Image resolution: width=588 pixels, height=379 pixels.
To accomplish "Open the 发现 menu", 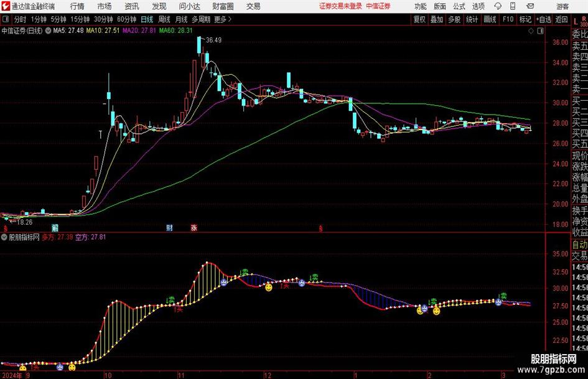I will (159, 6).
